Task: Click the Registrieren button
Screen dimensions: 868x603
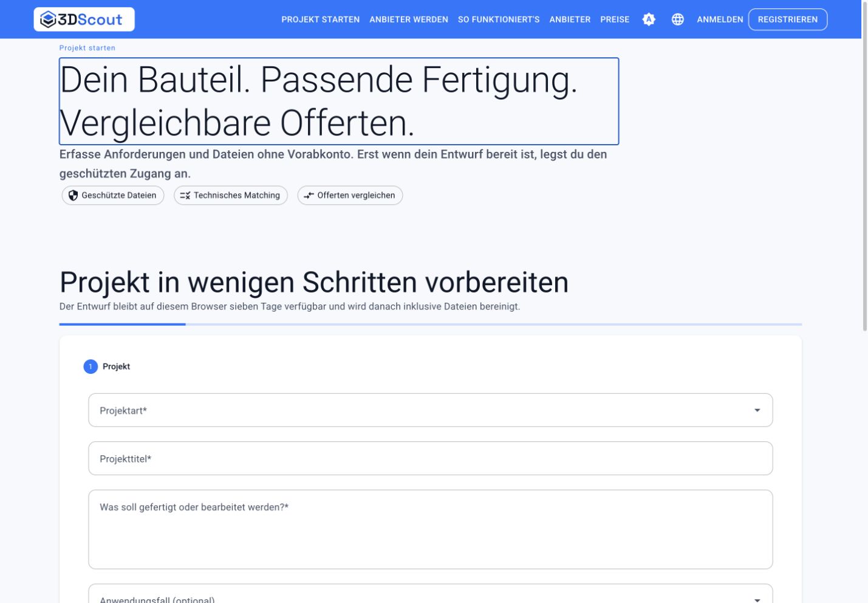Action: [x=788, y=19]
